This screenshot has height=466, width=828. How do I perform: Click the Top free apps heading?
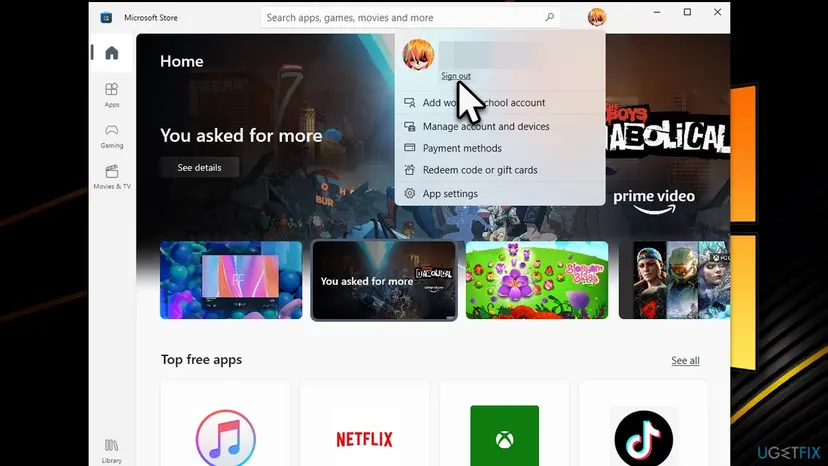(201, 360)
